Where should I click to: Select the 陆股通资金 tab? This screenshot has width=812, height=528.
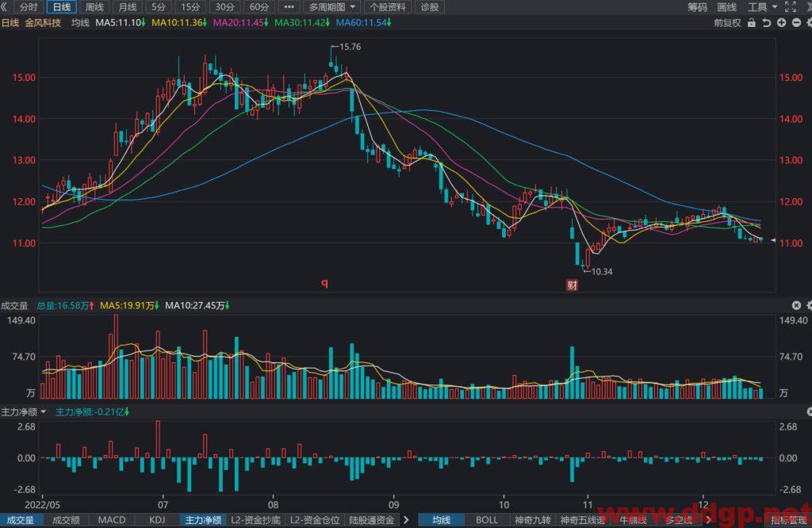[372, 520]
